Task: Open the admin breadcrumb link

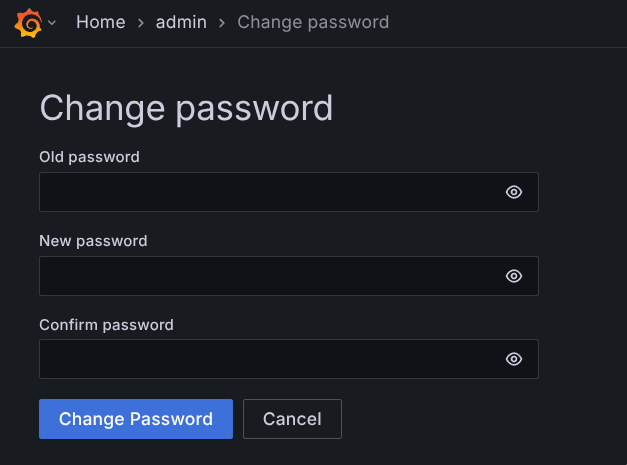Action: point(180,22)
